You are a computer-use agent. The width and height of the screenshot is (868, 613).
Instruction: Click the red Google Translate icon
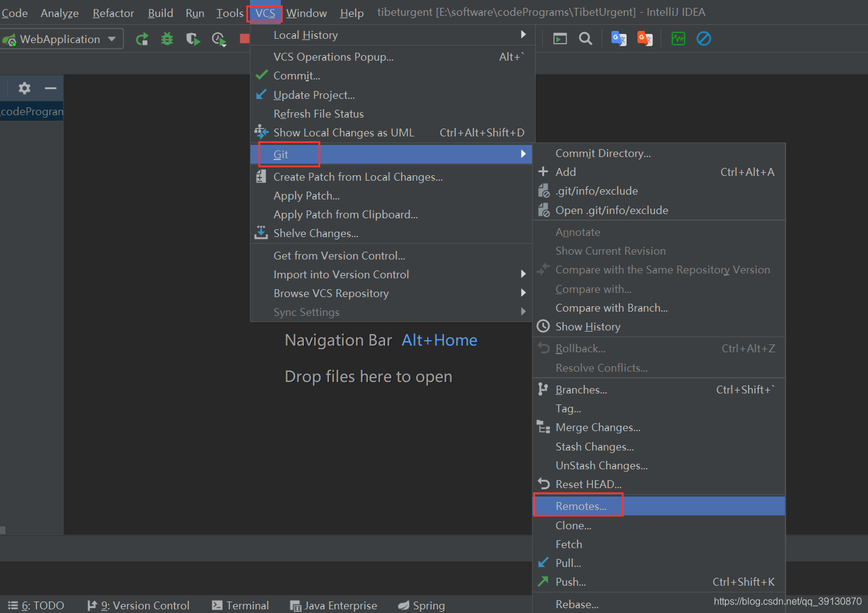pos(645,39)
